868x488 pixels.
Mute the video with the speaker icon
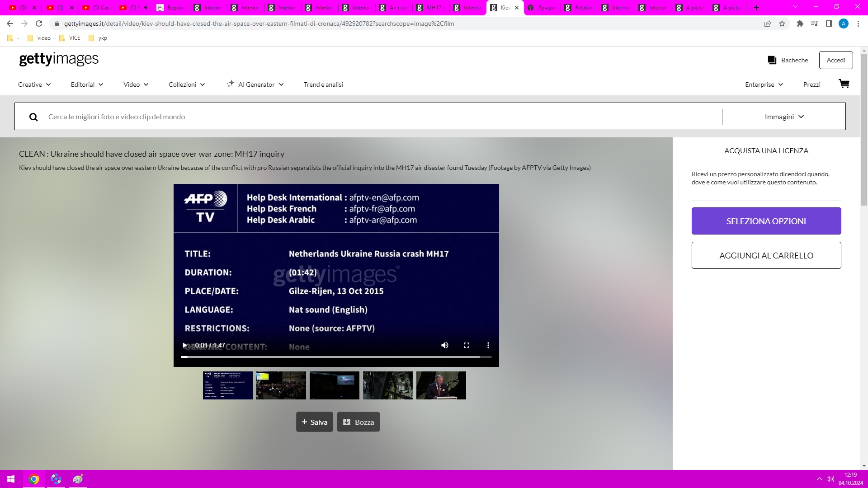[445, 345]
